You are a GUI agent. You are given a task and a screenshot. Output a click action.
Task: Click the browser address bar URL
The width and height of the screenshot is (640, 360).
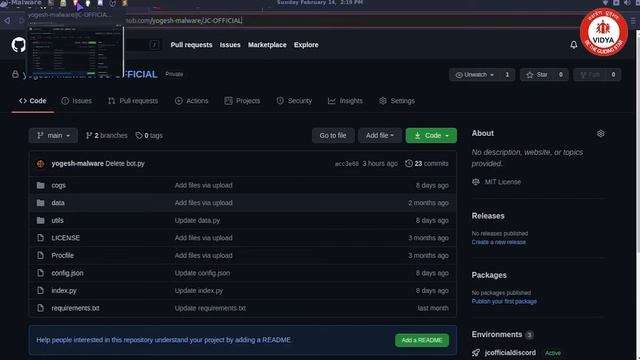point(184,20)
